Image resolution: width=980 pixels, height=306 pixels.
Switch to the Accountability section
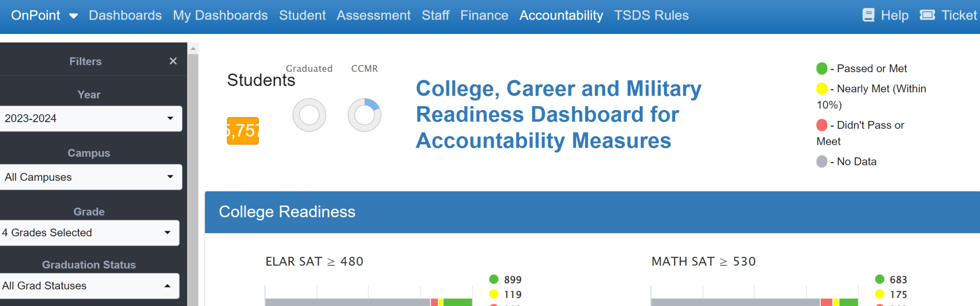coord(561,15)
